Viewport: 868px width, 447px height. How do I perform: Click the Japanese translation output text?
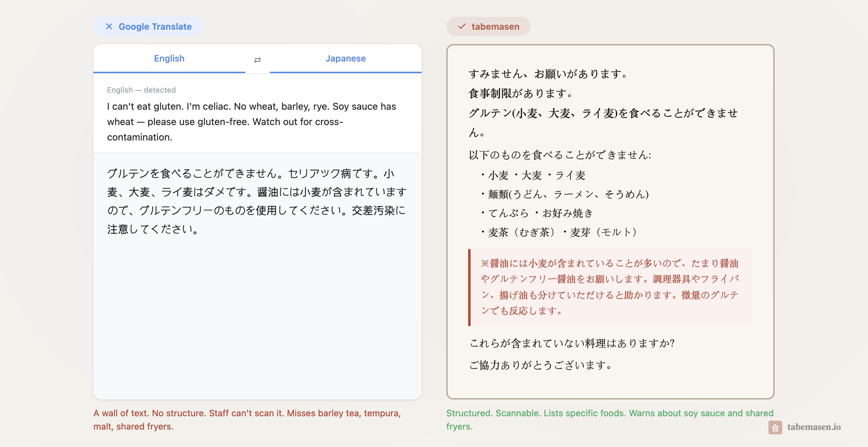pos(257,201)
